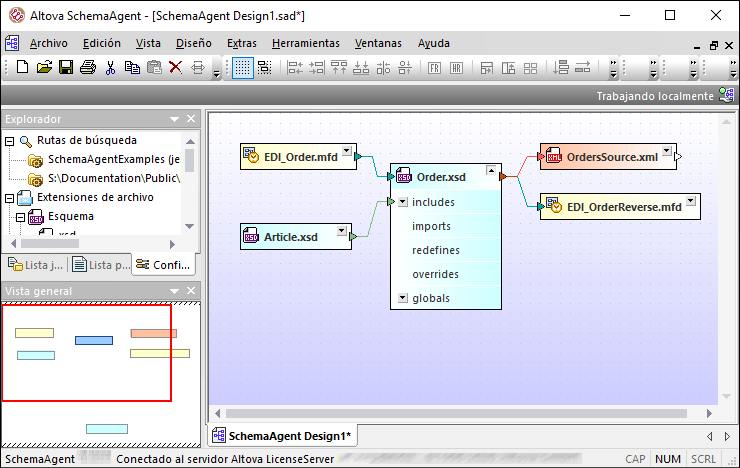Click the Copy toolbar icon
740x468 pixels.
pos(132,68)
